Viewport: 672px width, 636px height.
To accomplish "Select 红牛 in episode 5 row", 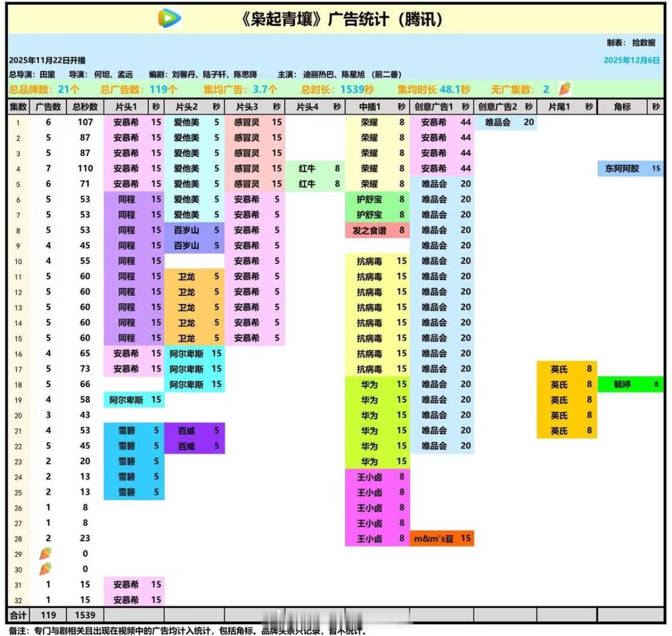I will [315, 184].
